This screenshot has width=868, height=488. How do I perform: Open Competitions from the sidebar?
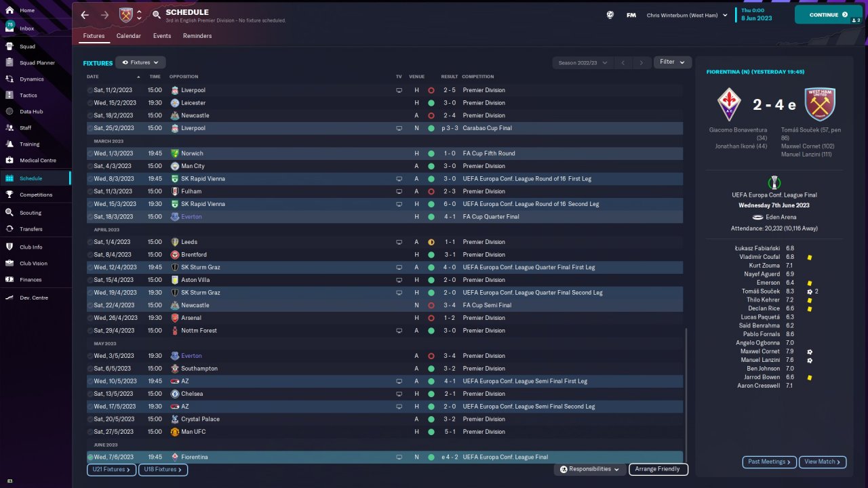click(35, 195)
